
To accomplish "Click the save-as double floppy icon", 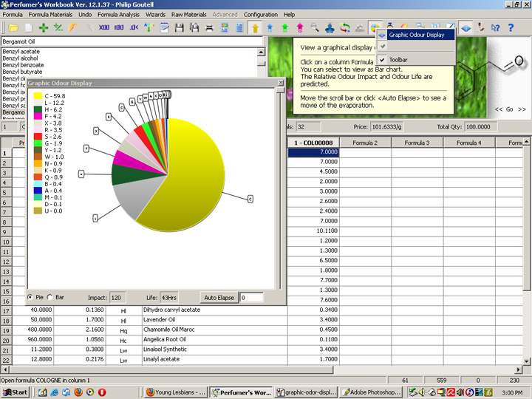I will point(194,28).
